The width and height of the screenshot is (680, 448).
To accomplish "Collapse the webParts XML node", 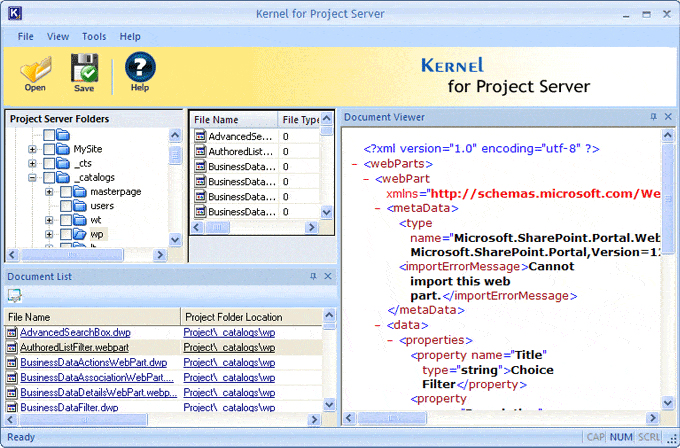I will (x=354, y=164).
